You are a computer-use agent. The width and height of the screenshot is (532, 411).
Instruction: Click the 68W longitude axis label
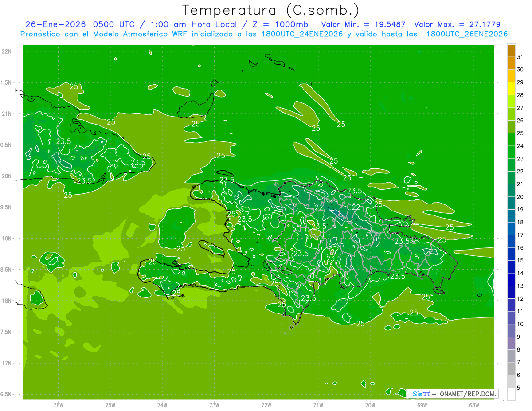(x=473, y=405)
